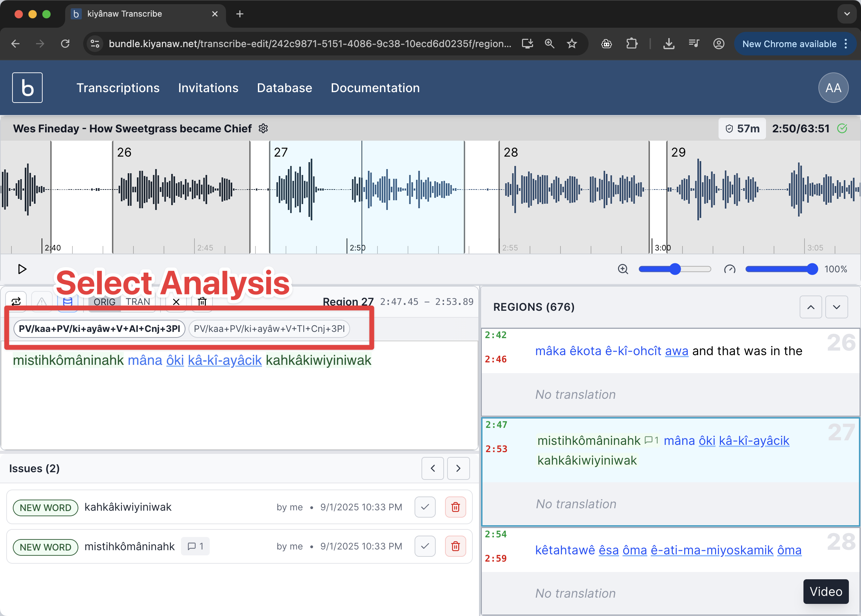Expand the REGIONS panel with the down chevron
Screen dimensions: 861x616
[x=837, y=307]
